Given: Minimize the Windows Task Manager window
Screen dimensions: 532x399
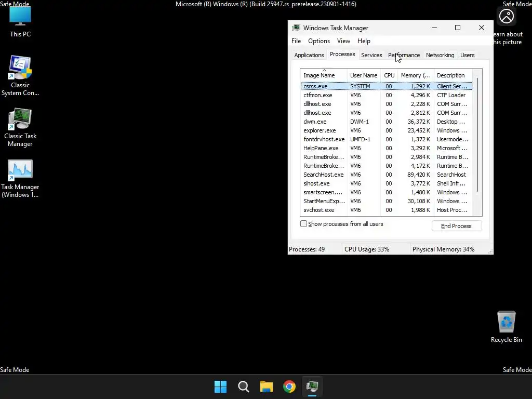Looking at the screenshot, I should click(x=434, y=28).
